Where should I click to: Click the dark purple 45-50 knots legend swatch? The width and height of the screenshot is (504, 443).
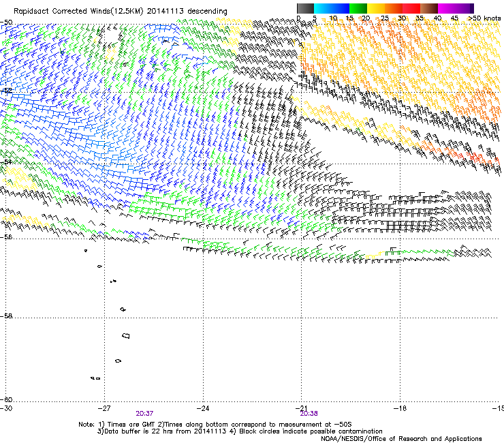[x=464, y=8]
